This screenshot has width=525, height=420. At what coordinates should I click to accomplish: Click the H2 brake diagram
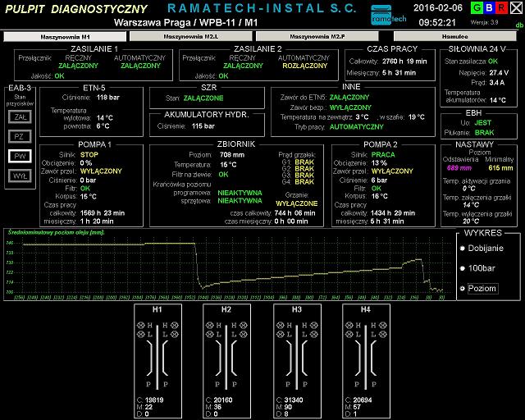pyautogui.click(x=226, y=361)
